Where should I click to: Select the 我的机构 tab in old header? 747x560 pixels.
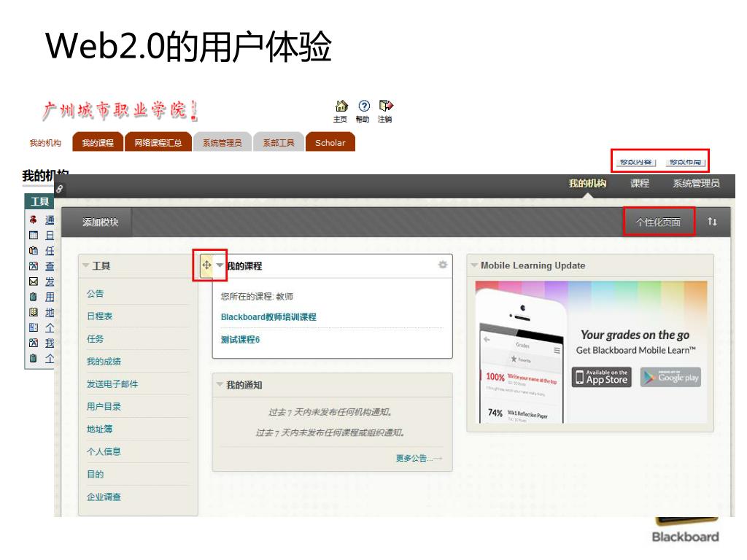tap(45, 143)
